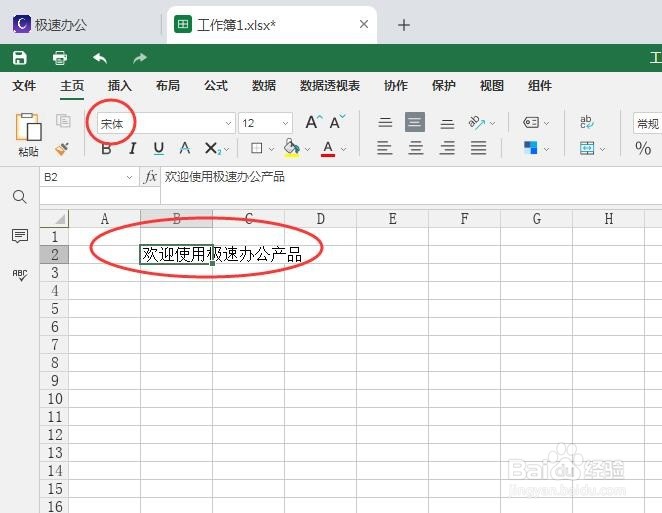Click the search magnifier in sidebar
The width and height of the screenshot is (662, 513).
click(x=19, y=197)
